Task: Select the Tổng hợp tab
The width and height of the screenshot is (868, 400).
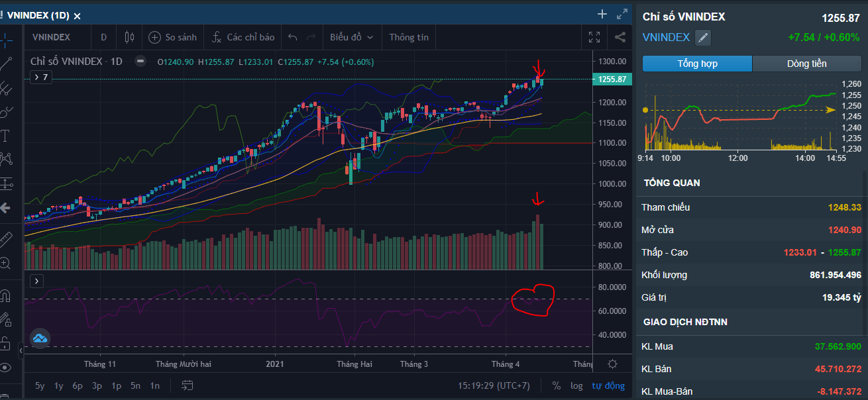Action: click(697, 64)
